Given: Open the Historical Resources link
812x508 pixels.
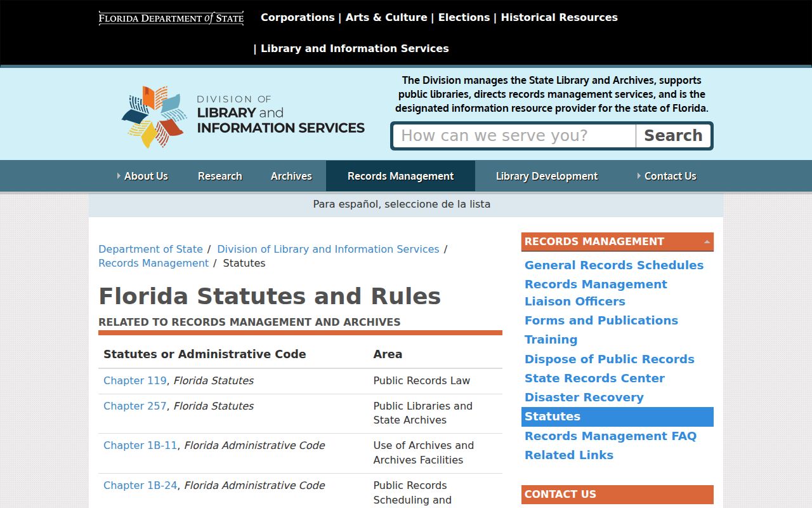Looking at the screenshot, I should click(x=560, y=17).
